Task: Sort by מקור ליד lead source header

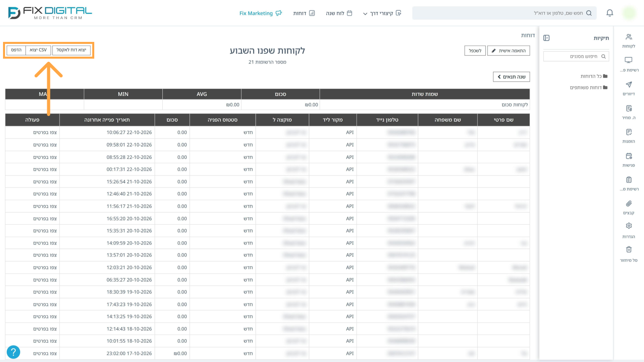Action: pos(333,120)
